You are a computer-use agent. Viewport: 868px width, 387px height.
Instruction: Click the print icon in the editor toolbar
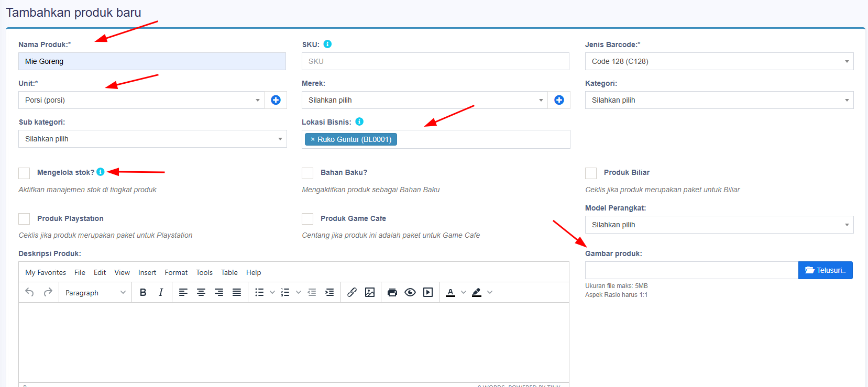point(392,292)
